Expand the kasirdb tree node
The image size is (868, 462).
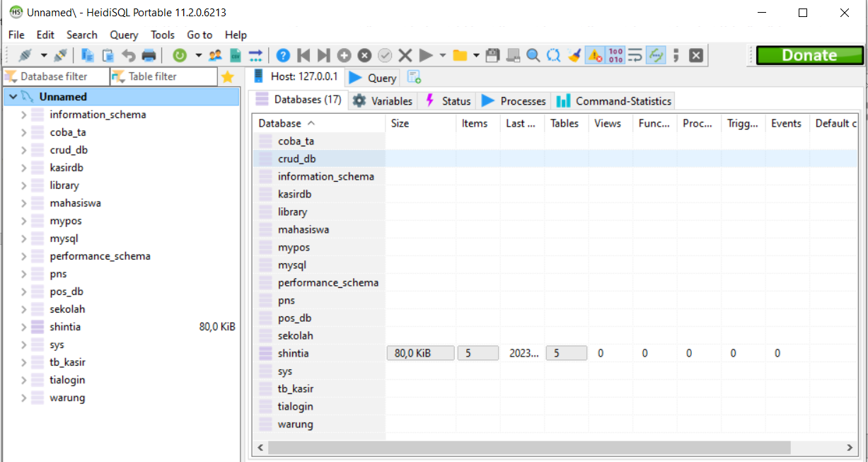click(x=24, y=168)
